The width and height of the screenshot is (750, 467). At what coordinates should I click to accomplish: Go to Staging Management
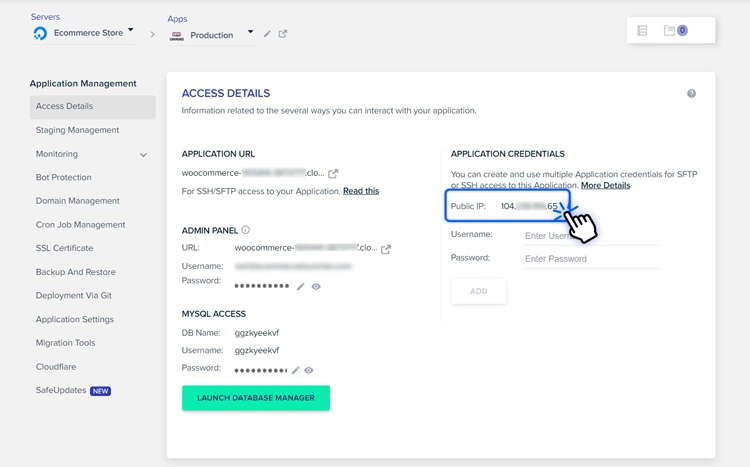77,130
